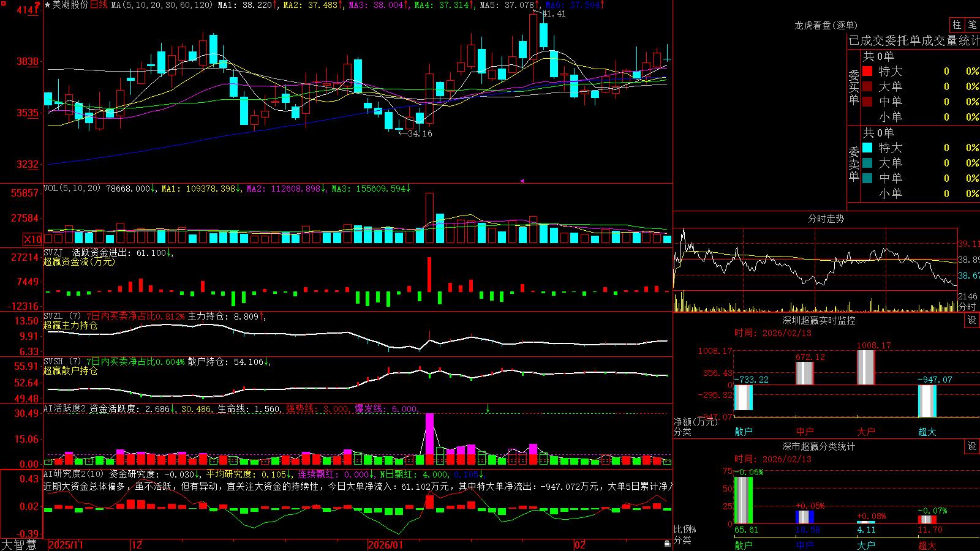
Task: Click the 分时走势 intraday mini chart
Action: click(816, 269)
